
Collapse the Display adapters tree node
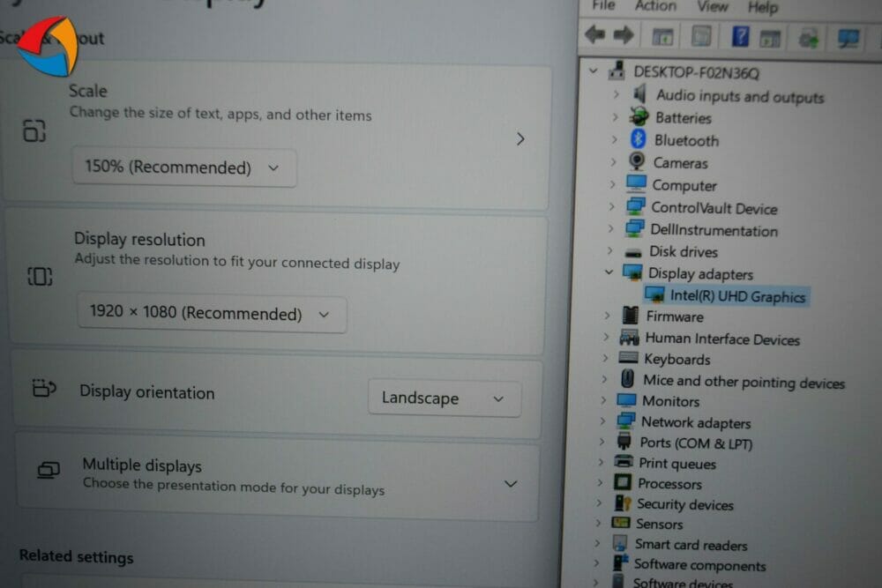coord(609,272)
